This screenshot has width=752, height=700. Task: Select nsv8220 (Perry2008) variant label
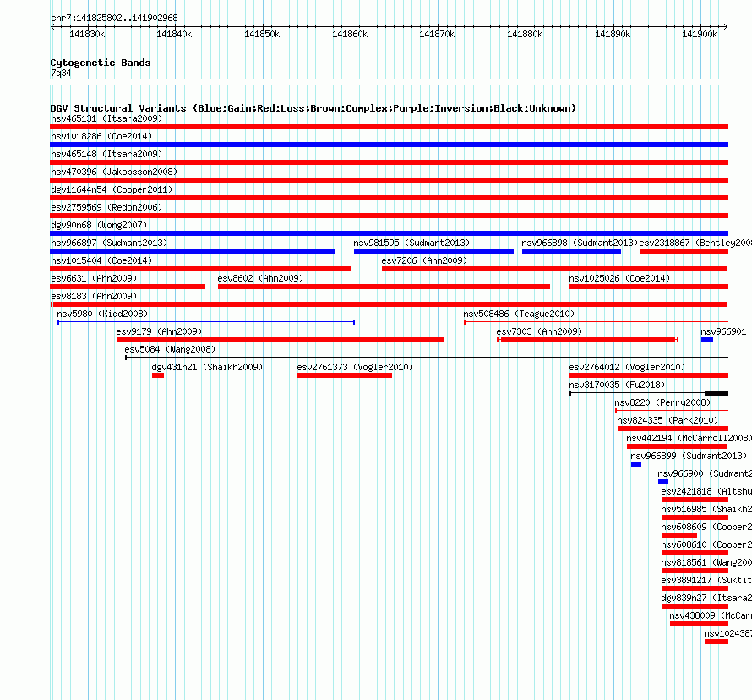pyautogui.click(x=662, y=402)
